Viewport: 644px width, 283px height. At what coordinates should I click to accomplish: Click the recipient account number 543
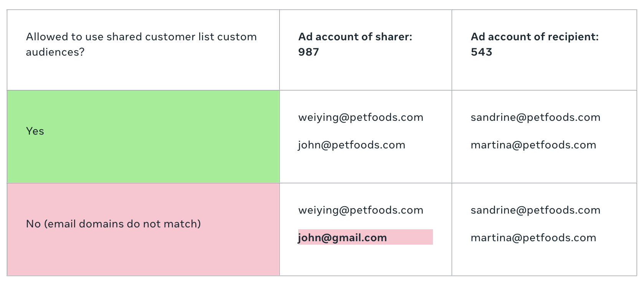tap(481, 52)
